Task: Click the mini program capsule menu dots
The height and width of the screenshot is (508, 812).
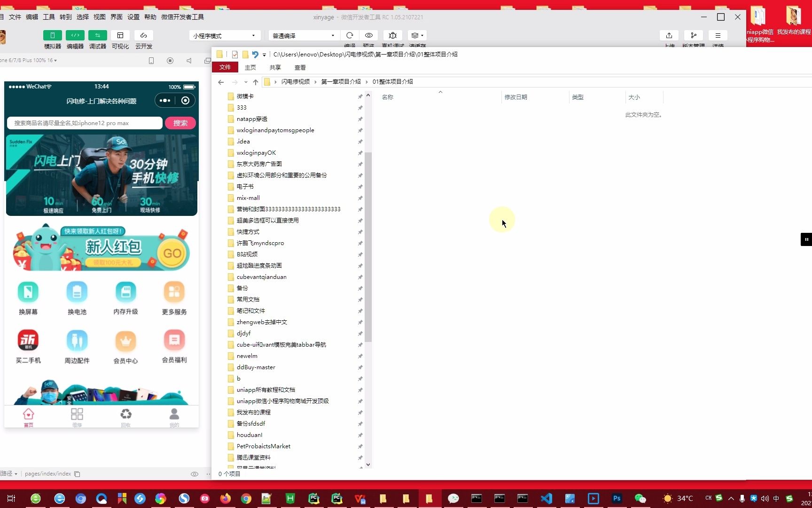Action: pyautogui.click(x=165, y=101)
